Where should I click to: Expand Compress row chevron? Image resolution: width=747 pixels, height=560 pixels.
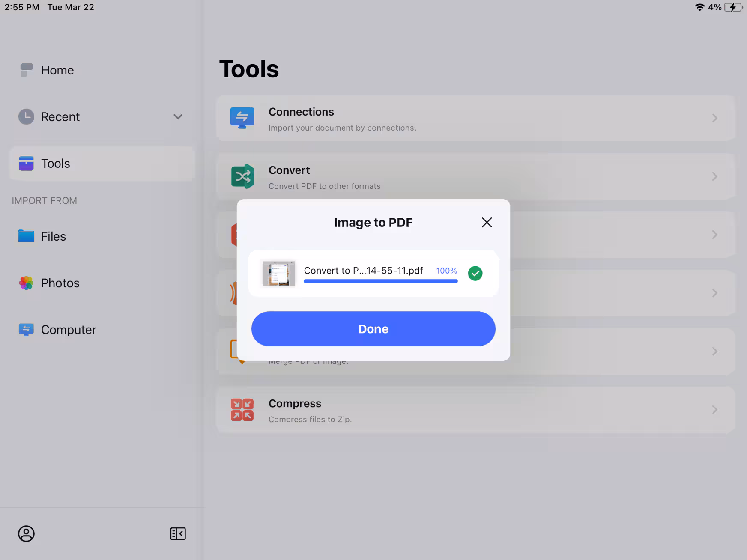pos(714,410)
